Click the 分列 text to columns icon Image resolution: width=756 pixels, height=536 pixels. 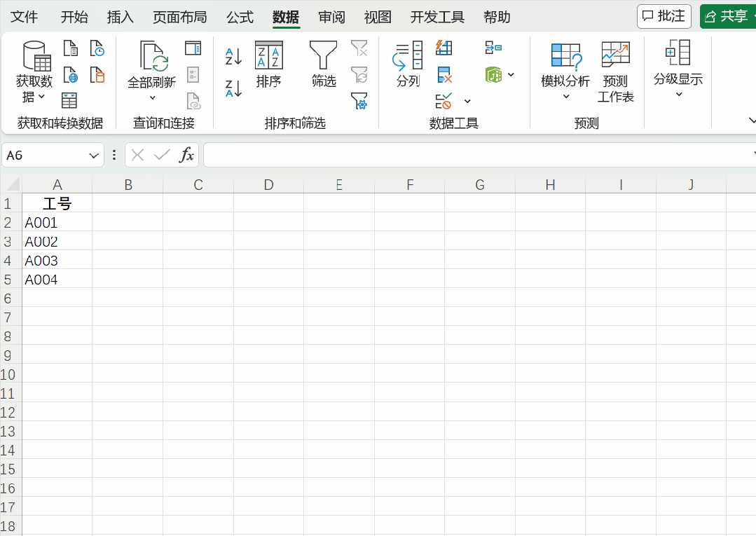pos(408,64)
